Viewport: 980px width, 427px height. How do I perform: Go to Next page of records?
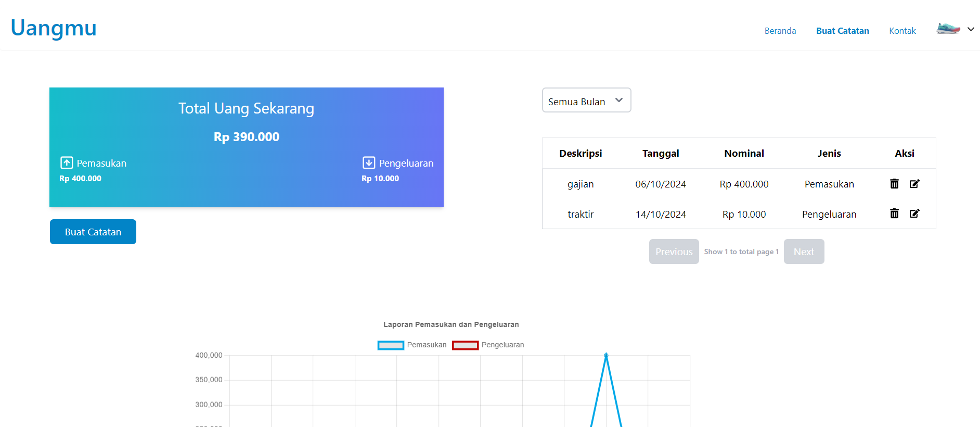[804, 252]
